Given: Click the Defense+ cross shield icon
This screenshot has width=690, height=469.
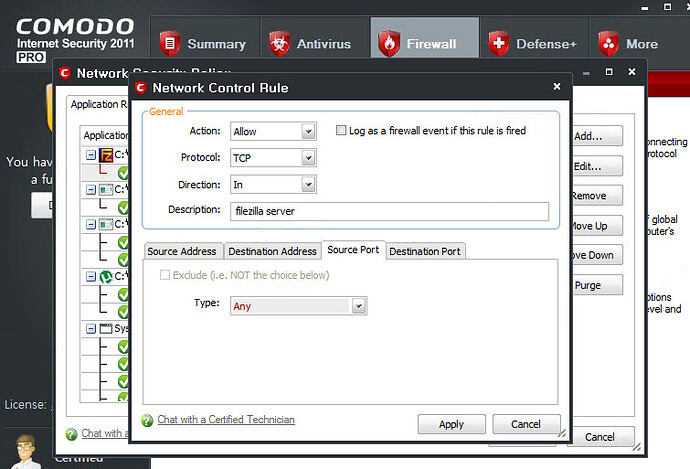Looking at the screenshot, I should pyautogui.click(x=499, y=44).
